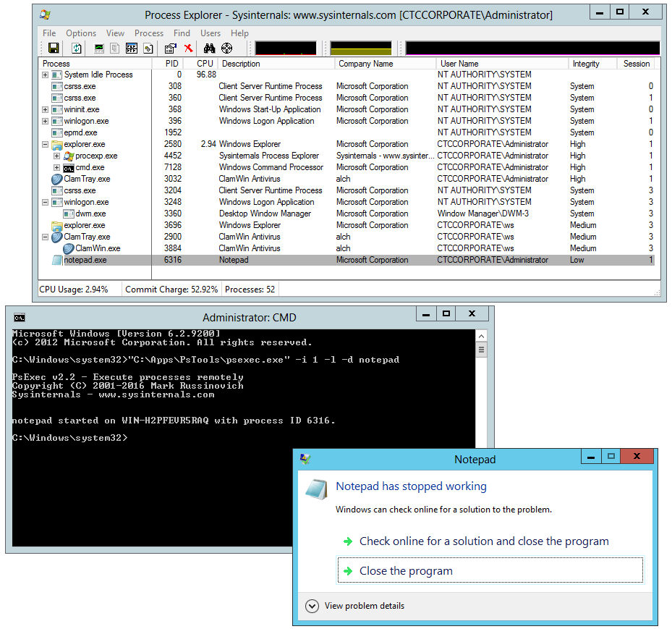
Task: Click the ClamTray.exe PID 3032 icon
Action: (x=57, y=179)
